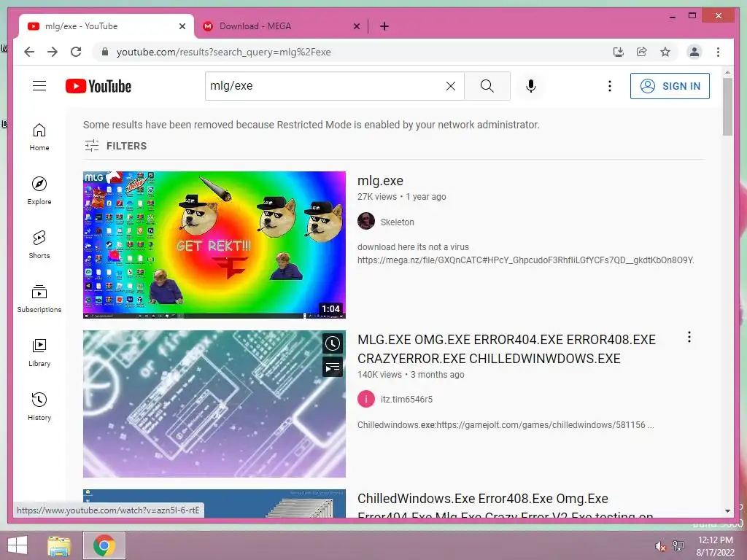Image resolution: width=747 pixels, height=560 pixels.
Task: Click the "140K views" text
Action: pos(379,375)
